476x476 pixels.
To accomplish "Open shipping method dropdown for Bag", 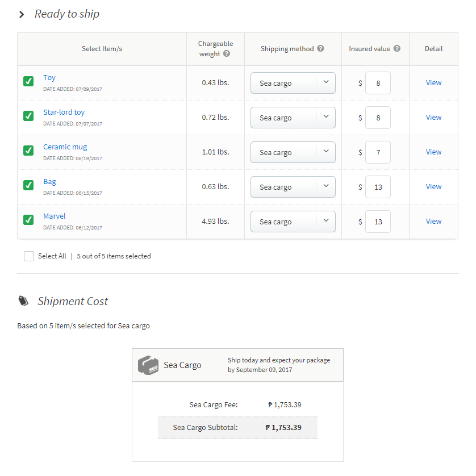I will (293, 187).
